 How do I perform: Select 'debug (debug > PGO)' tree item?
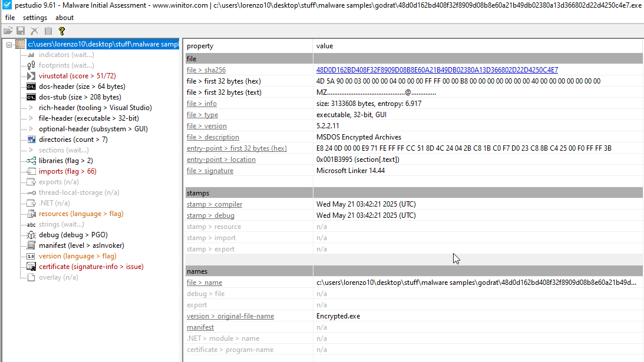click(73, 235)
